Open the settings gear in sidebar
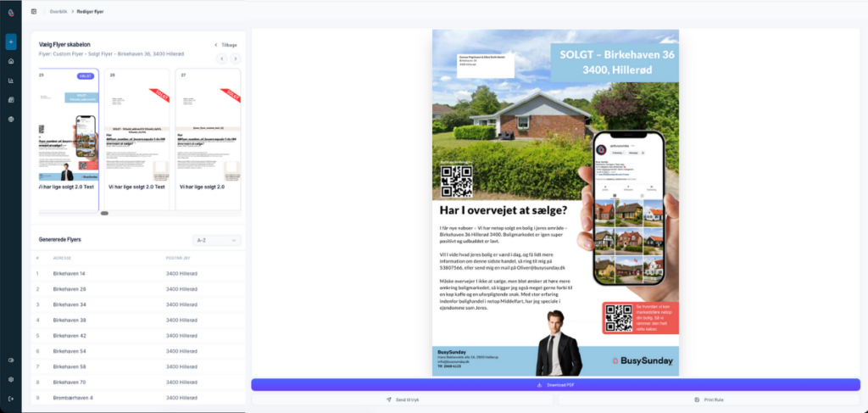868x413 pixels. (x=11, y=379)
